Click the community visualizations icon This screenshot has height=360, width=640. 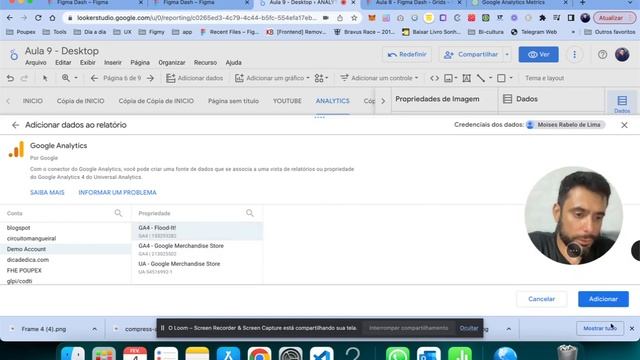319,78
